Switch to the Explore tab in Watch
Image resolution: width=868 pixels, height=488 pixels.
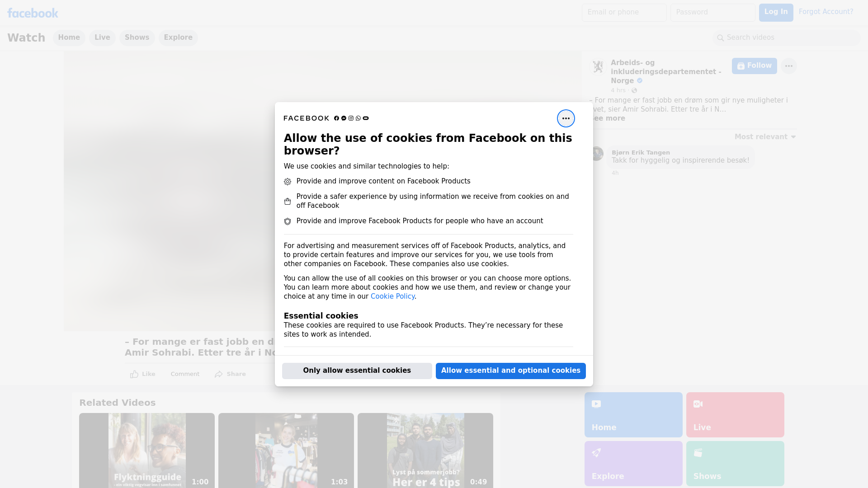tap(178, 38)
